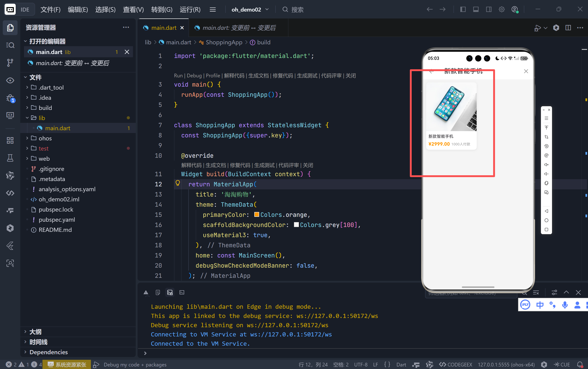Open the Search view in activity bar

tap(10, 45)
